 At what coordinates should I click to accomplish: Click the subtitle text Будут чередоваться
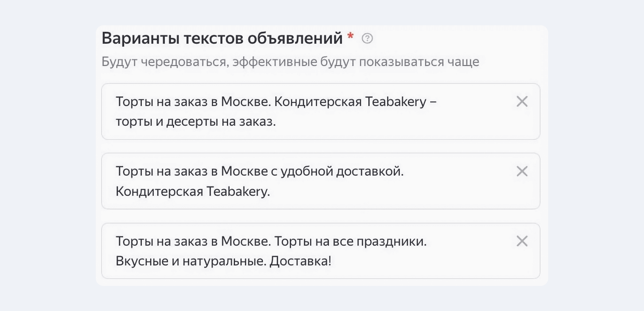[x=165, y=62]
